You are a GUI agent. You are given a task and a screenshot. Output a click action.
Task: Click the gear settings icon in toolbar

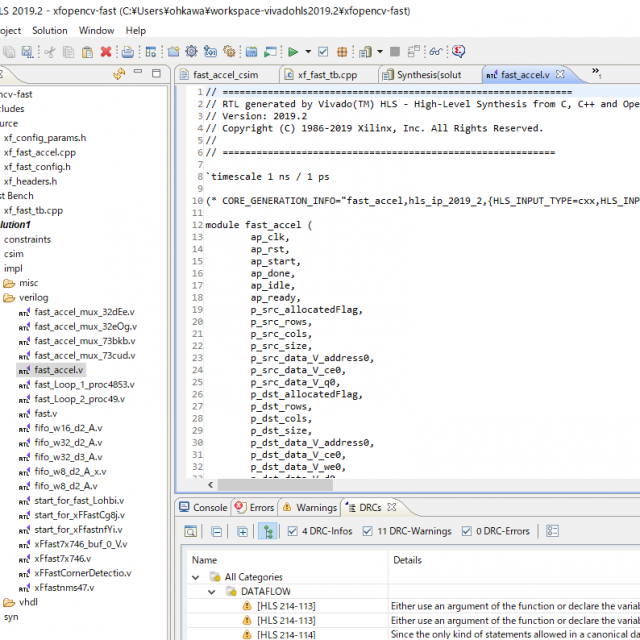coord(191,51)
